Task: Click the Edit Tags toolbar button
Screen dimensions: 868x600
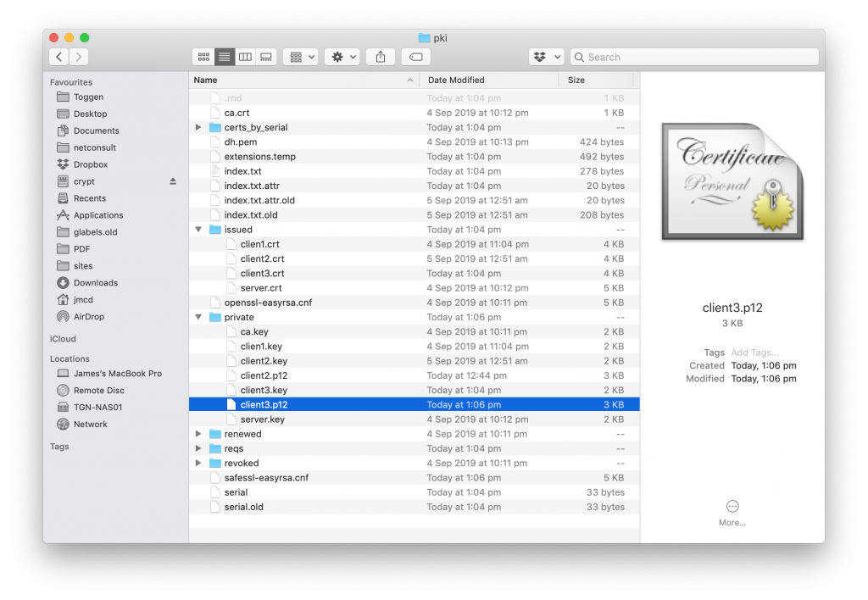Action: point(415,57)
